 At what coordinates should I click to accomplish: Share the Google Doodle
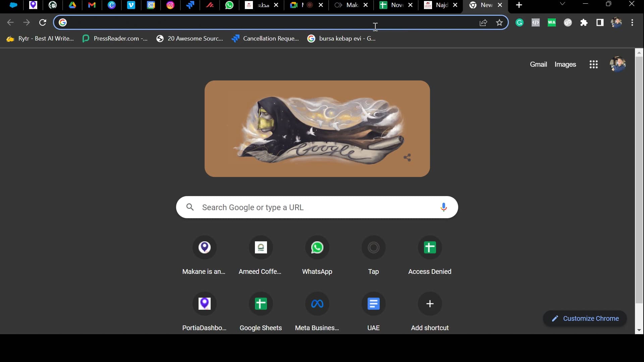pos(407,158)
